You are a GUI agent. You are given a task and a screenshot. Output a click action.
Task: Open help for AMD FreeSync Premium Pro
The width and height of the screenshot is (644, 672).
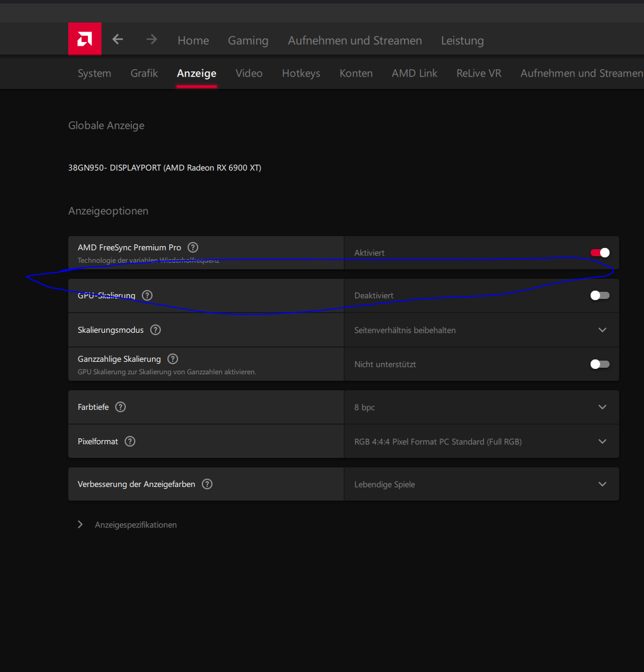(x=193, y=247)
